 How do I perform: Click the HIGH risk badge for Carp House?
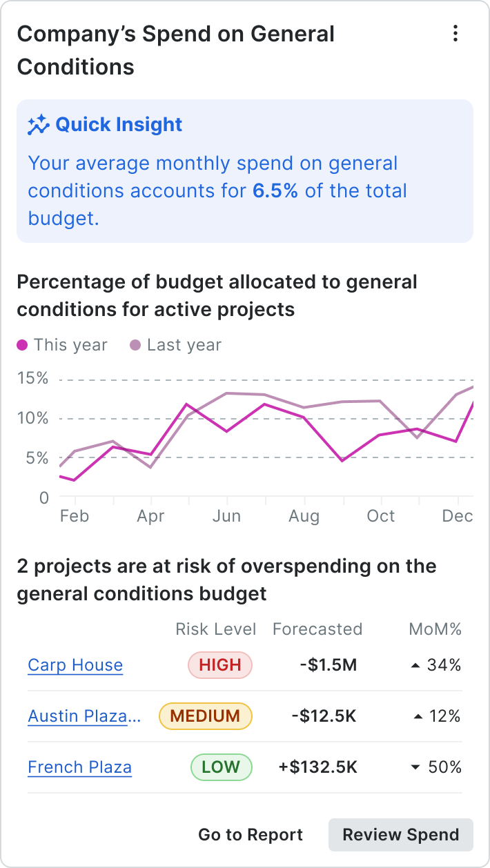click(x=220, y=664)
